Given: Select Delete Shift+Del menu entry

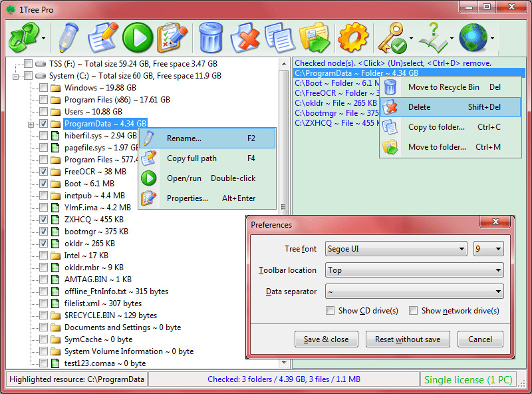Looking at the screenshot, I should [x=450, y=107].
